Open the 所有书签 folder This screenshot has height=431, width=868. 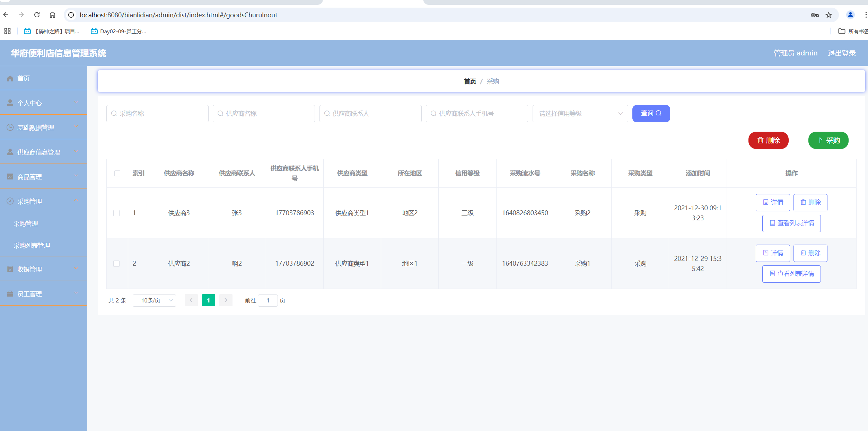coord(853,31)
